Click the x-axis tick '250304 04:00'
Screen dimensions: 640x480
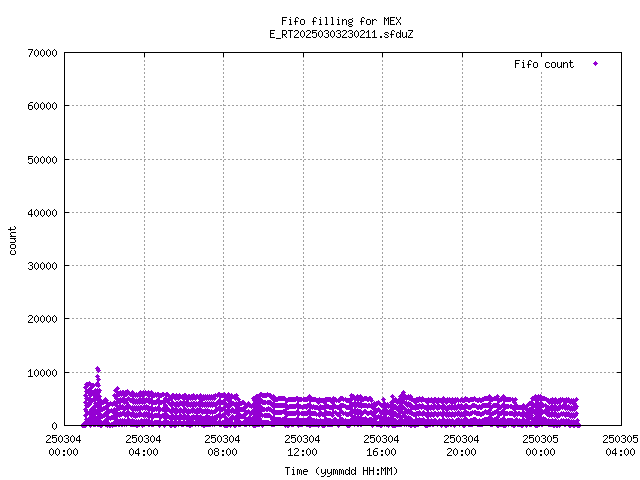(143, 446)
